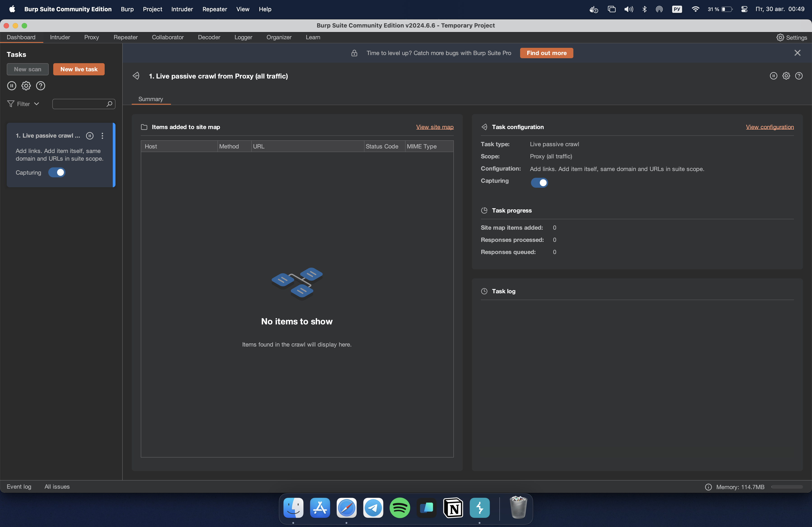
Task: Open the three-dot menu on task card
Action: point(102,136)
